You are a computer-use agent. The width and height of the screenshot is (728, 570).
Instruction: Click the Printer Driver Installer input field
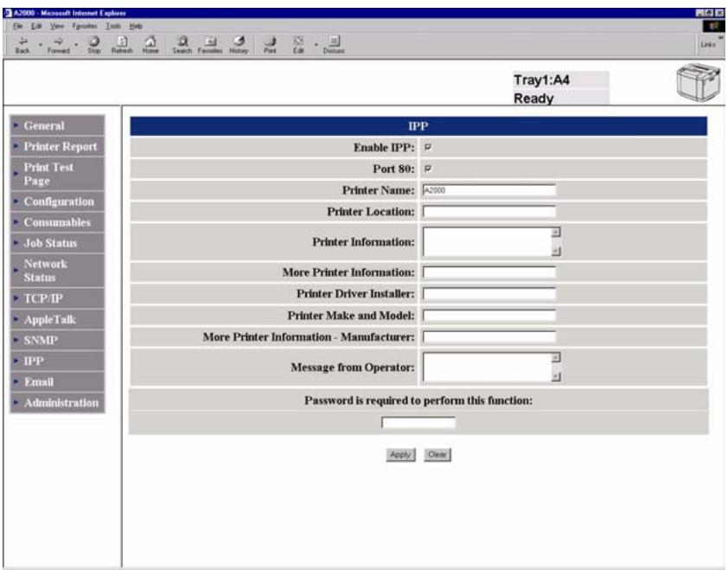tap(489, 293)
